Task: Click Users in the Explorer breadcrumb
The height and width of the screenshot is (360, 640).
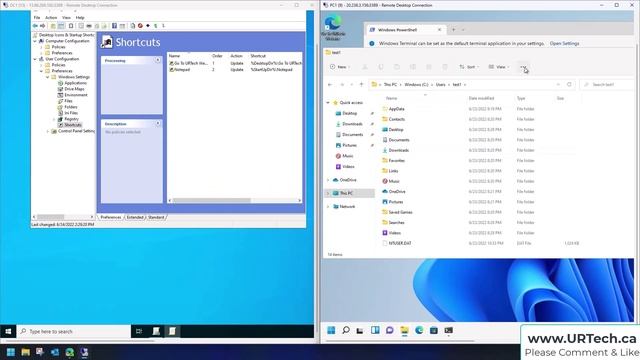Action: pos(440,84)
